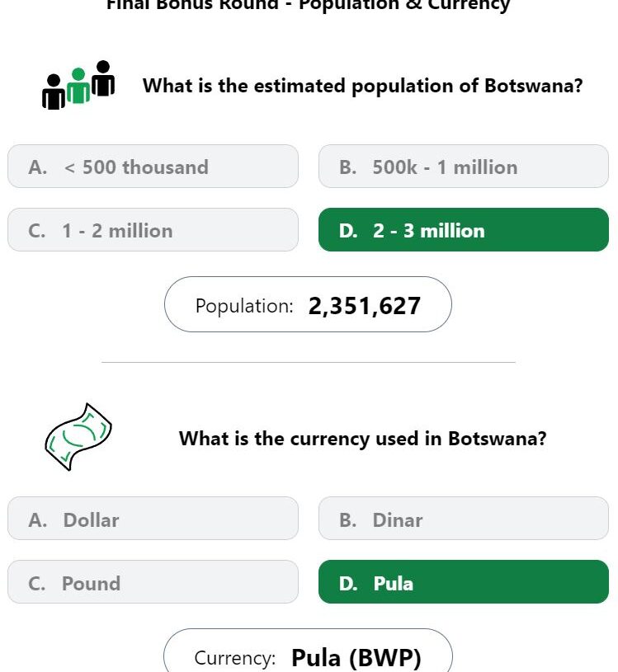
Task: Click the Botswana currency question text
Action: (x=363, y=439)
